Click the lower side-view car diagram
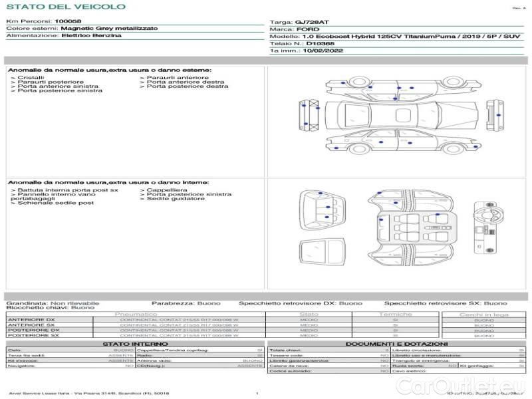The width and height of the screenshot is (532, 399). [404, 142]
